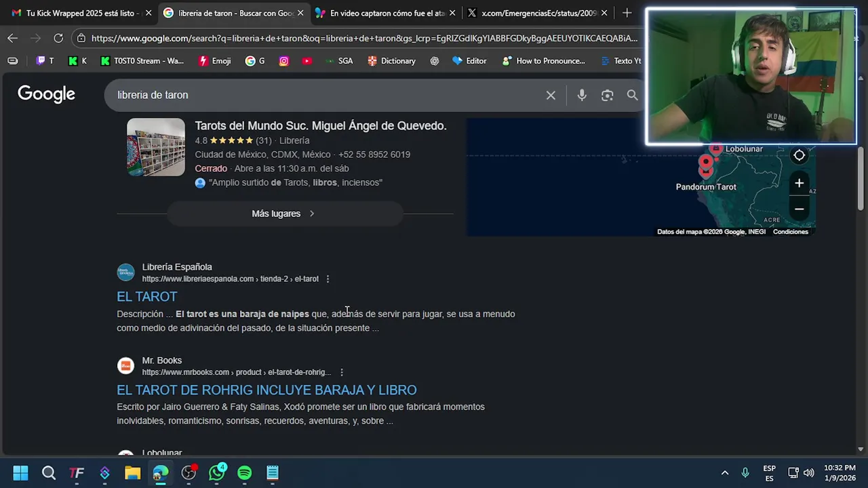Open WhatsApp from taskbar
This screenshot has width=868, height=488.
(x=216, y=473)
